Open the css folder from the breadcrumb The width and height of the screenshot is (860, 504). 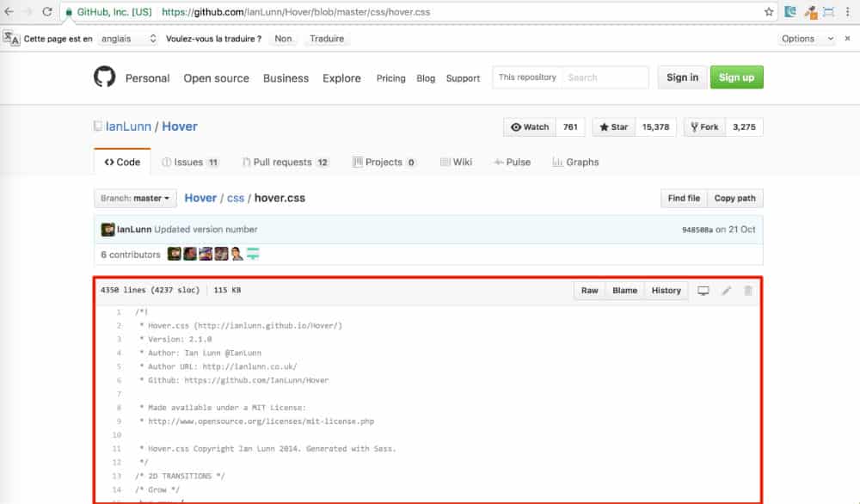pos(236,198)
